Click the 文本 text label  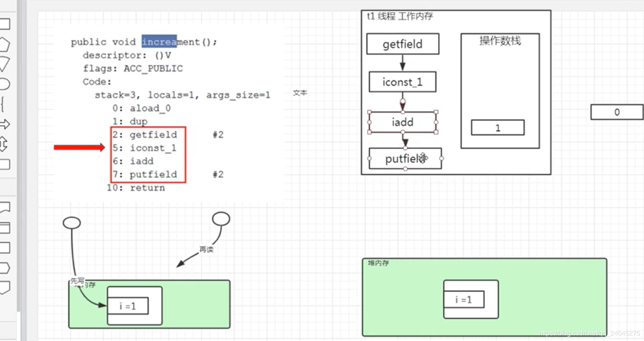tap(300, 93)
